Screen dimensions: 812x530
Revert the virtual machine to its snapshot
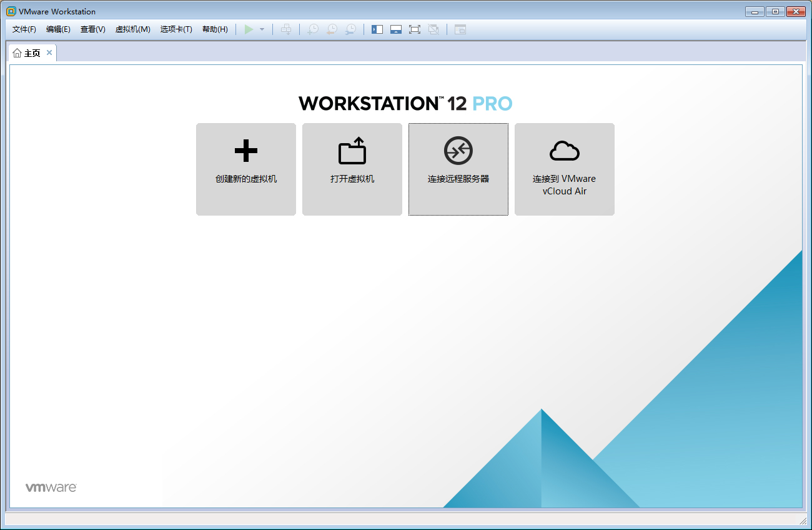332,29
